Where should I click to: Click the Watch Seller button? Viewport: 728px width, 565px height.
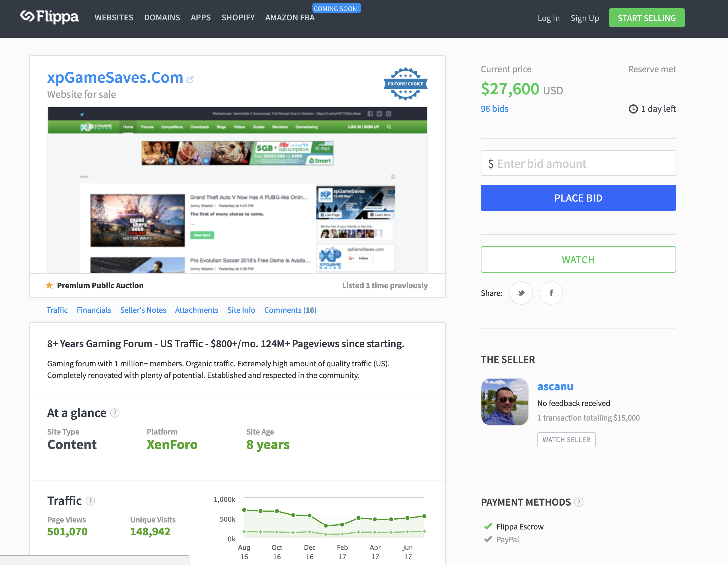point(566,440)
